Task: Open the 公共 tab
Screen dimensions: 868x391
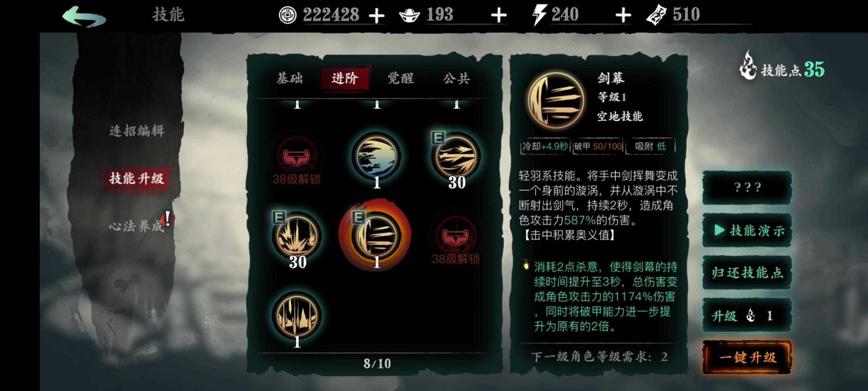Action: pos(456,78)
